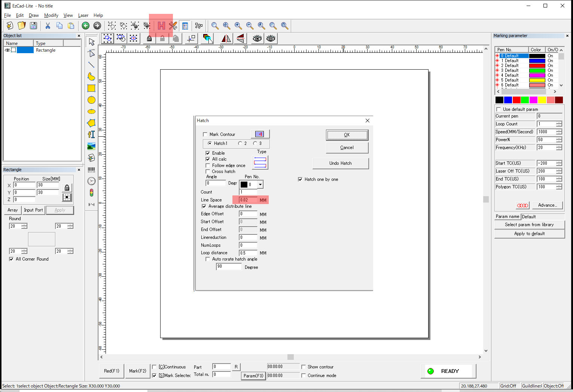Viewport: 573px width, 392px height.
Task: Click the Undo back arrow icon
Action: point(86,25)
